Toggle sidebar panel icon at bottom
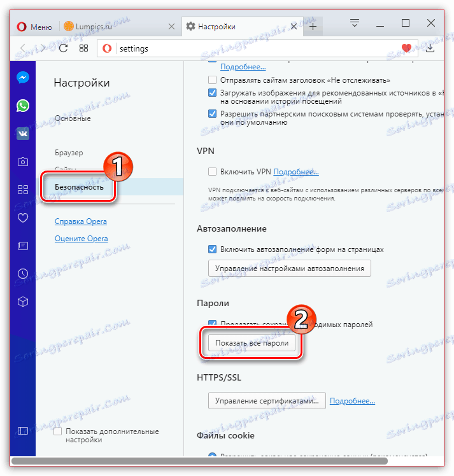The image size is (454, 476). [23, 431]
